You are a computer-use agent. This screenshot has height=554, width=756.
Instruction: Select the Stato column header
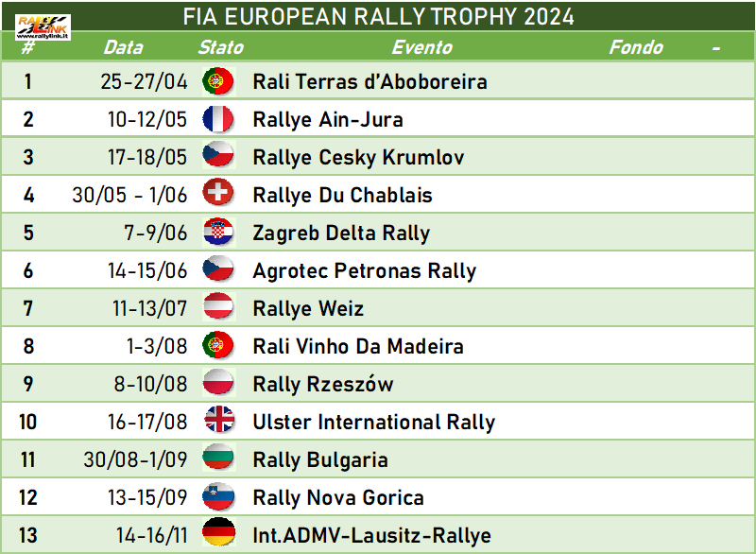pos(221,47)
